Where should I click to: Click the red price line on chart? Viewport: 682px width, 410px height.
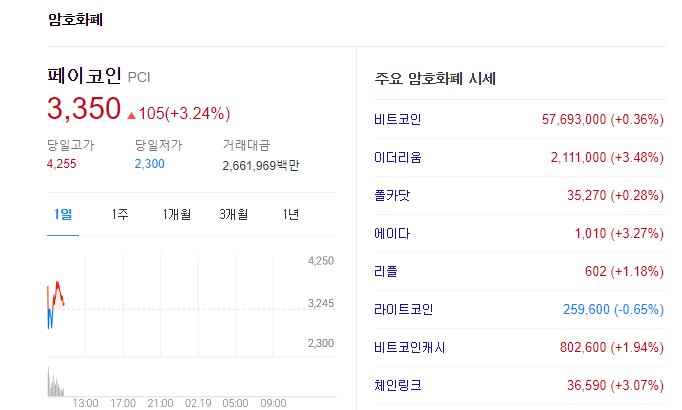(x=57, y=293)
